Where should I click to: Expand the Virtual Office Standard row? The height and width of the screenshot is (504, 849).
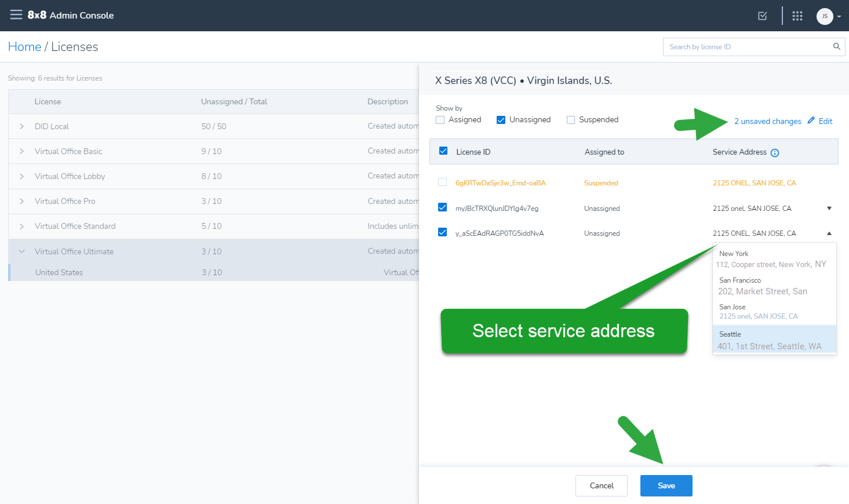[x=21, y=226]
